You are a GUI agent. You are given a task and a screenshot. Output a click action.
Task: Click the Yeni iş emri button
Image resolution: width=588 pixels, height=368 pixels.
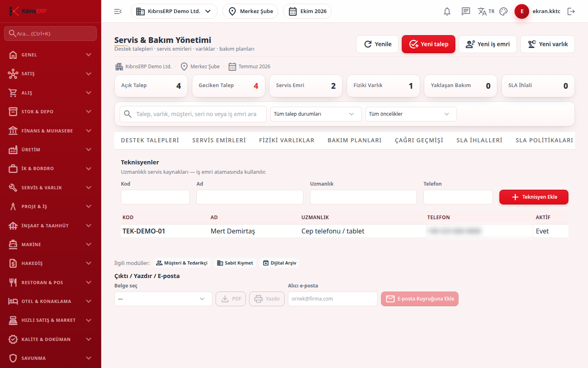tap(488, 44)
